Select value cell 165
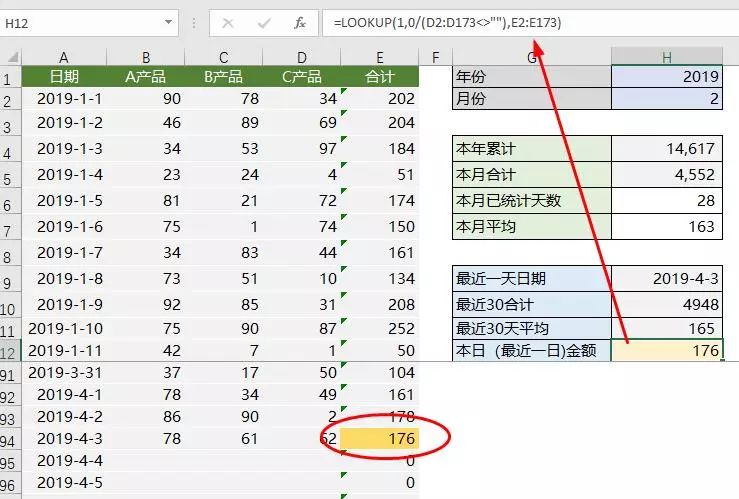 pyautogui.click(x=667, y=328)
